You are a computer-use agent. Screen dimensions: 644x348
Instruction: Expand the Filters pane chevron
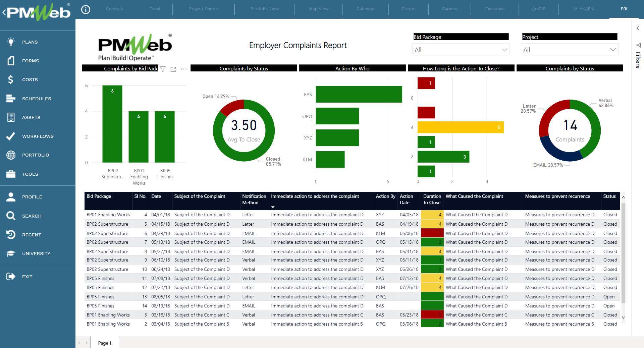(x=638, y=28)
